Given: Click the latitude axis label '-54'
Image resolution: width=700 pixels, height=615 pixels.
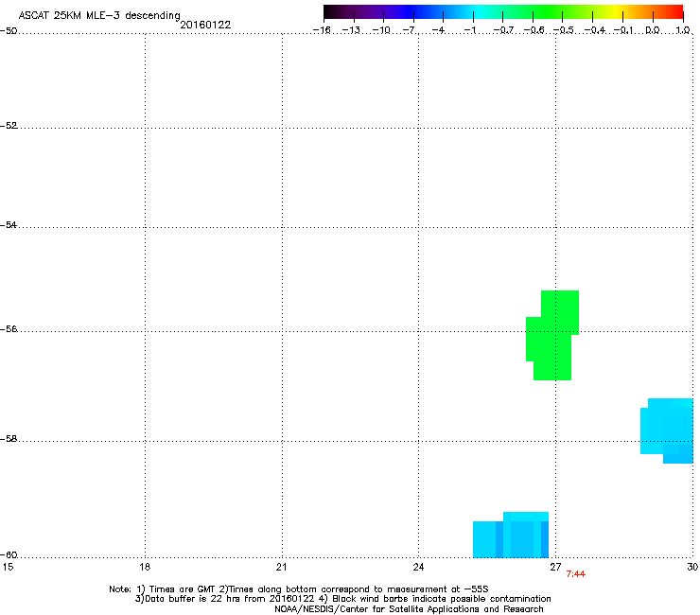Looking at the screenshot, I should [x=9, y=225].
